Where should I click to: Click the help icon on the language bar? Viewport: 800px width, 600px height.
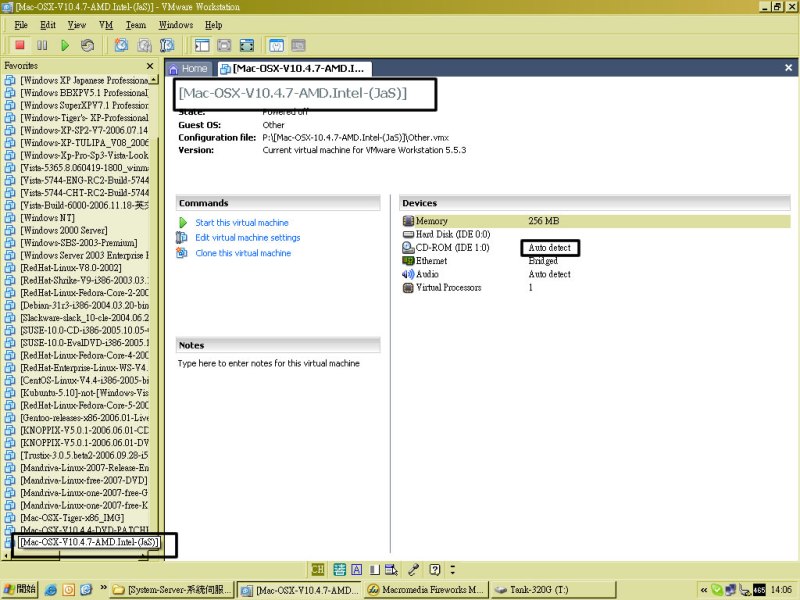click(435, 569)
